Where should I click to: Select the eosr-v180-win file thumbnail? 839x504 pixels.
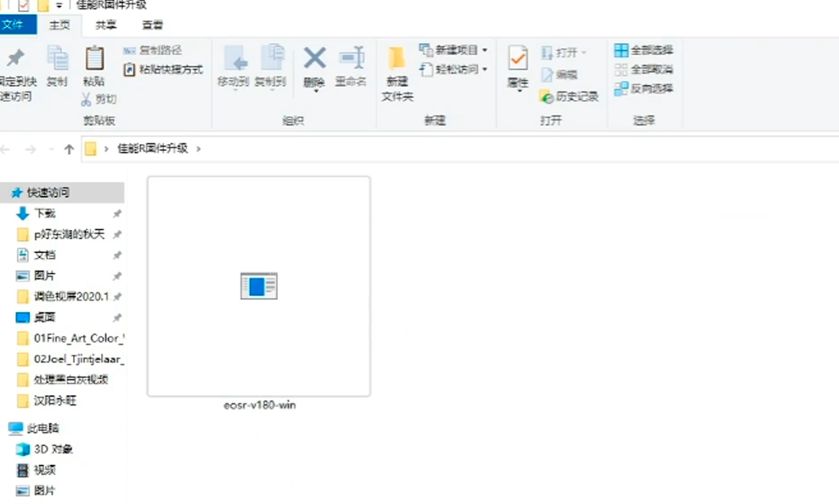tap(258, 286)
